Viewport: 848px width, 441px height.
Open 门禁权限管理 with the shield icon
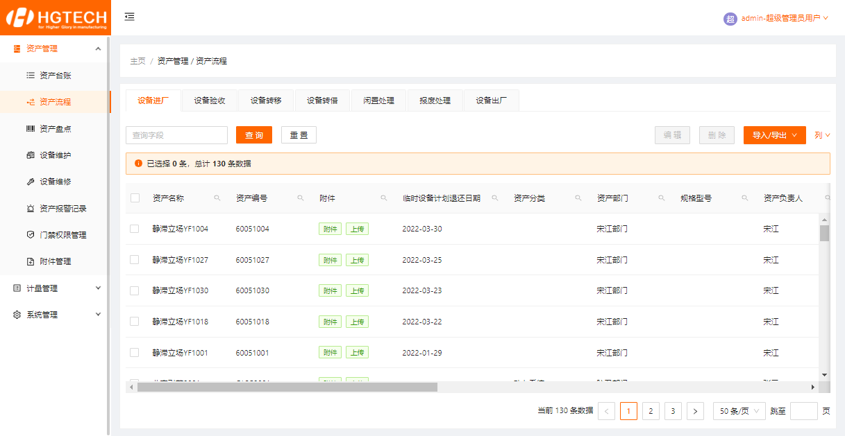[62, 235]
